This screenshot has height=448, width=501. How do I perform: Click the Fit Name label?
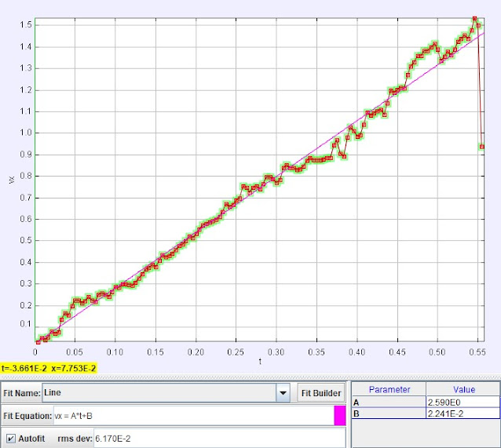point(22,393)
